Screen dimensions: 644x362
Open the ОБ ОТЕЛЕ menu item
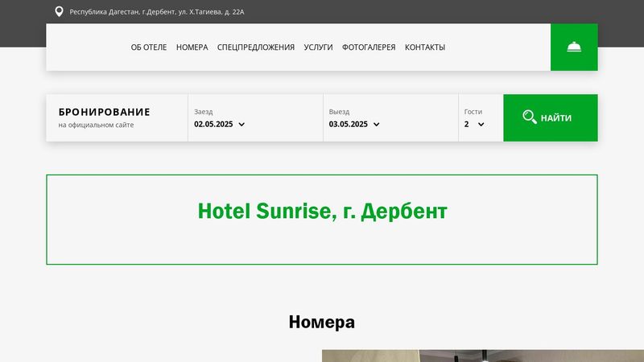tap(149, 47)
